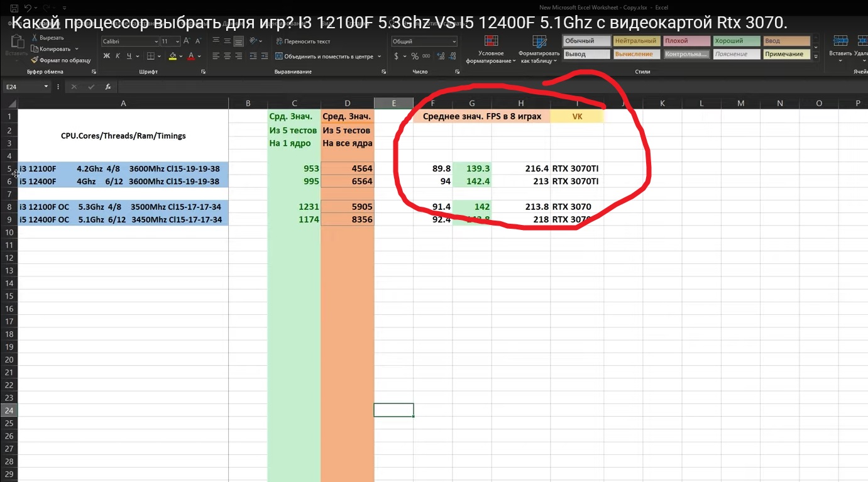868x482 pixels.
Task: Toggle Переносить текст wrapping
Action: 303,41
